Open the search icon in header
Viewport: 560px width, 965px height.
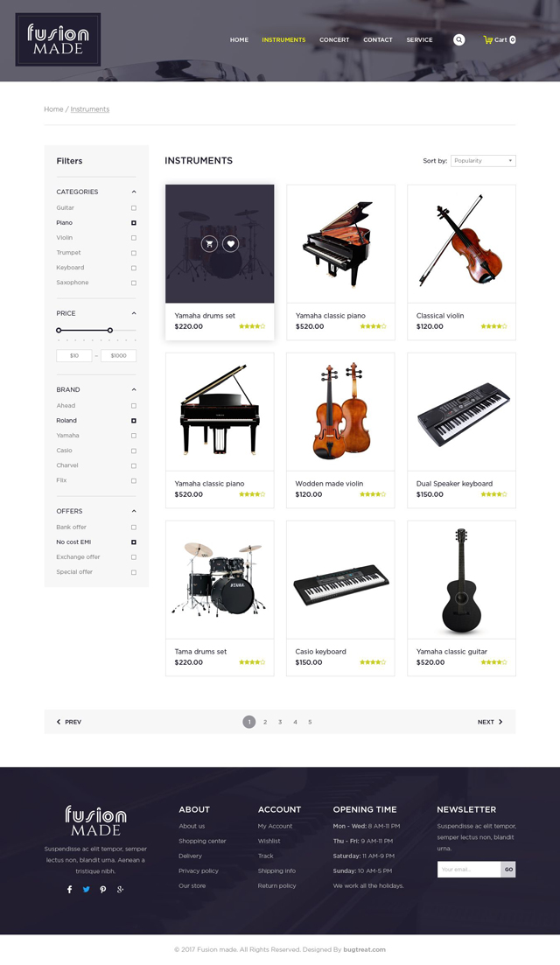click(459, 39)
